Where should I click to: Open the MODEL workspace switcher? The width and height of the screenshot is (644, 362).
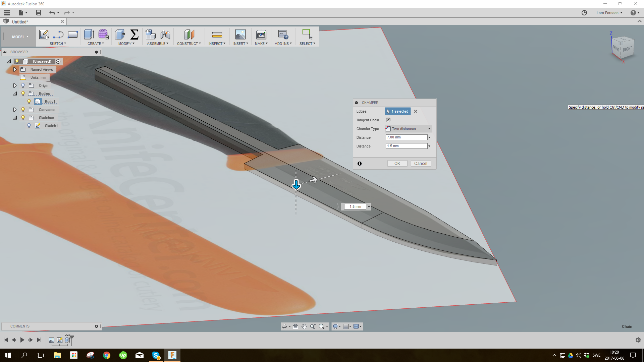19,37
